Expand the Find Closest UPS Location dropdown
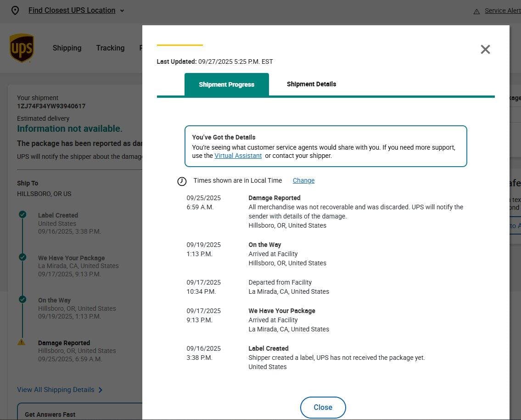This screenshot has width=521, height=420. [x=122, y=11]
